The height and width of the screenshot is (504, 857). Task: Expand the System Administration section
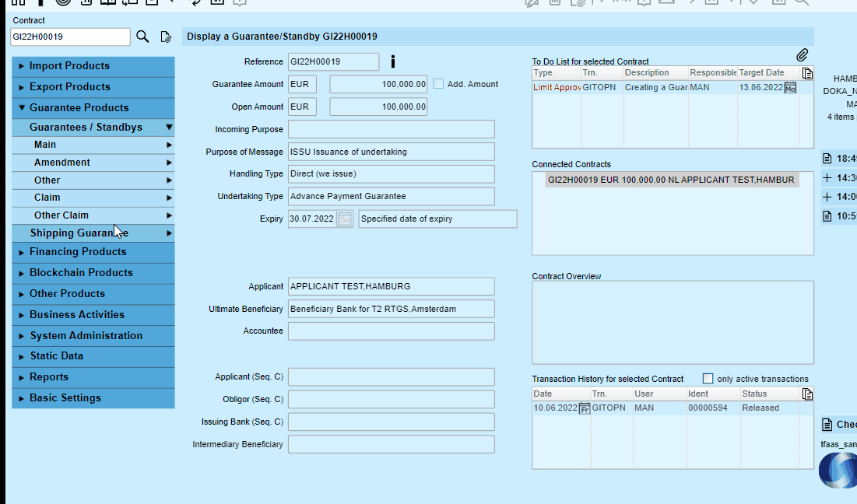tap(93, 335)
